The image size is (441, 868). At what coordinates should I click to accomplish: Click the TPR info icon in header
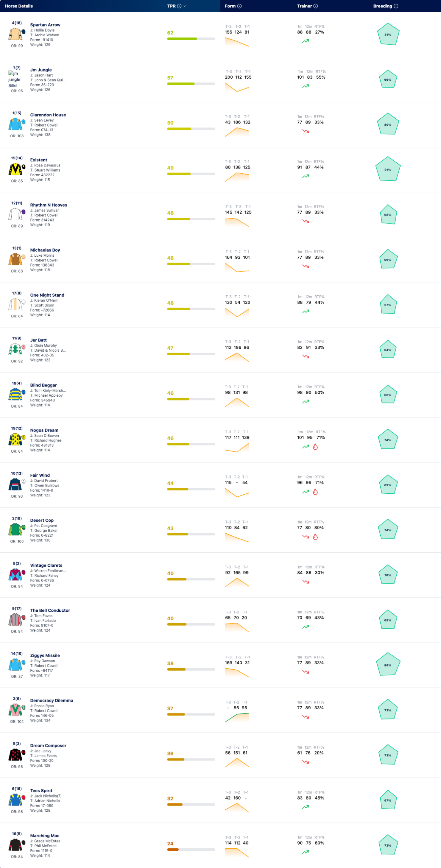(179, 6)
